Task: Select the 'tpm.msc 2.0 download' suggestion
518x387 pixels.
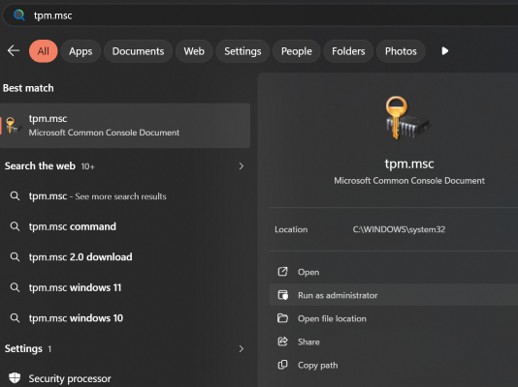Action: pos(125,257)
